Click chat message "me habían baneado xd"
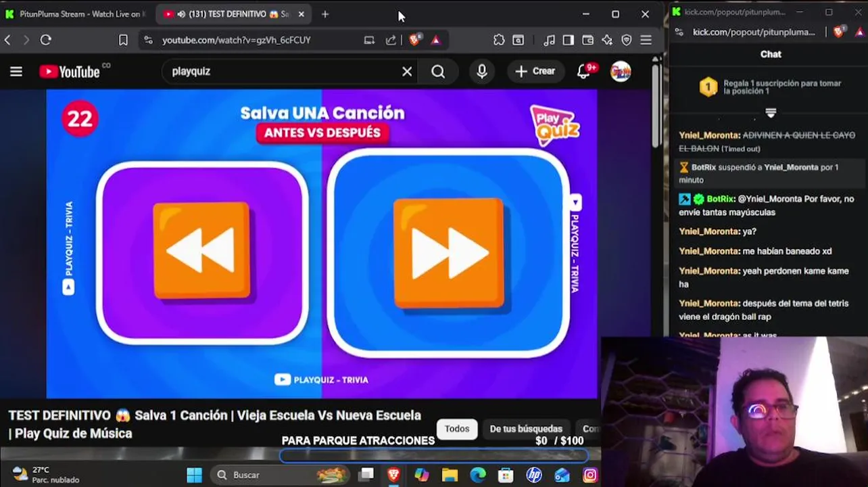868x487 pixels. 787,251
